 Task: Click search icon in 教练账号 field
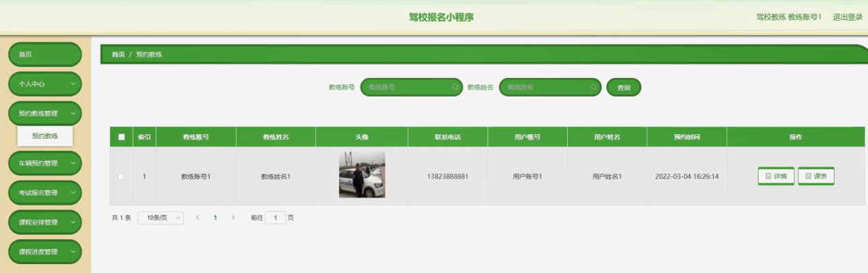click(x=455, y=88)
